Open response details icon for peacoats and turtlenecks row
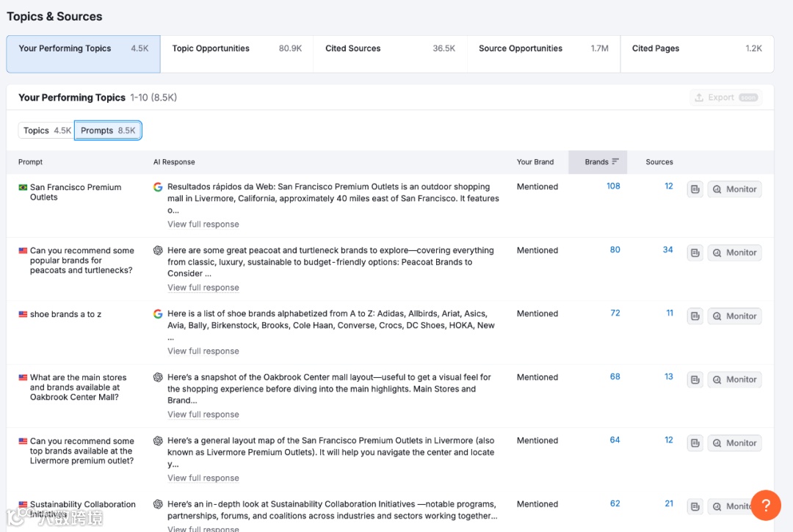 [695, 253]
